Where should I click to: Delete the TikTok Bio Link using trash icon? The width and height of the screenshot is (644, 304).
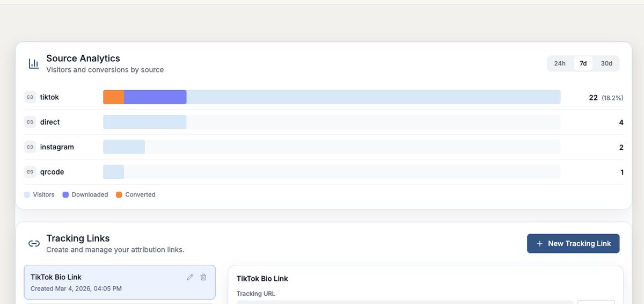point(203,277)
